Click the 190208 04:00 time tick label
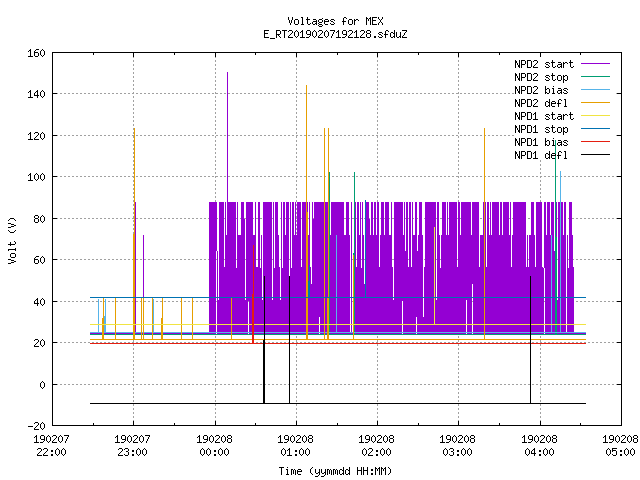640x480 pixels. pos(539,446)
